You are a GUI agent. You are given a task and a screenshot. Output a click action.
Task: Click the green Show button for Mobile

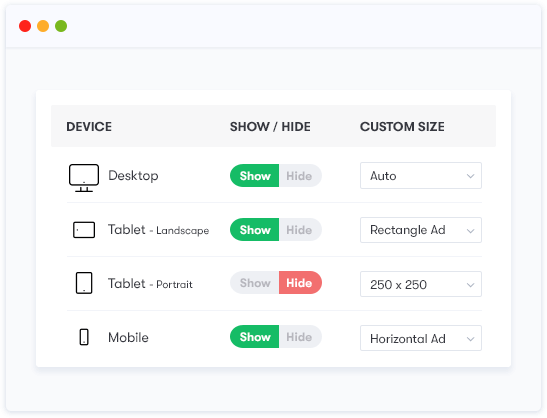[x=255, y=337]
